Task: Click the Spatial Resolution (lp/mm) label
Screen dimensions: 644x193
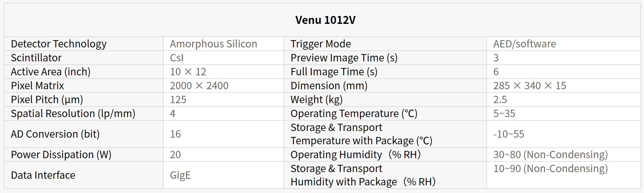Action: (73, 114)
